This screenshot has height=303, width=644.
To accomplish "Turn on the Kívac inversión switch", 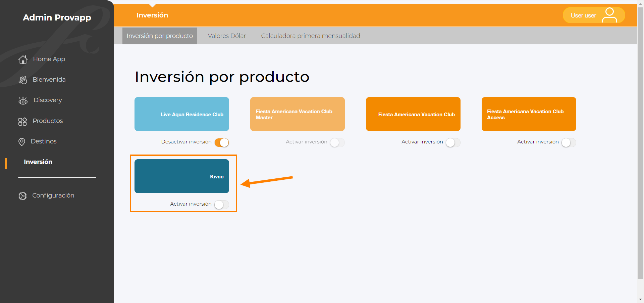I will tap(222, 205).
